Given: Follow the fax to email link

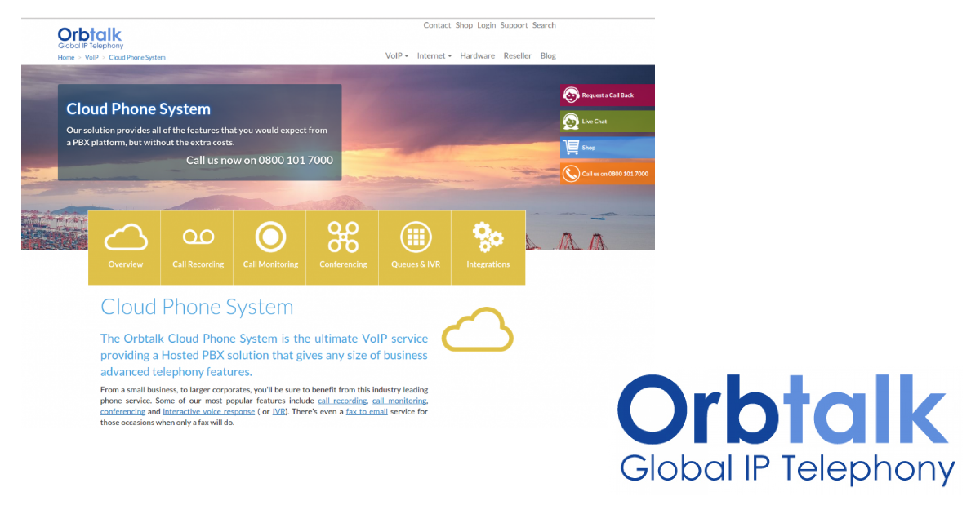Looking at the screenshot, I should (366, 411).
